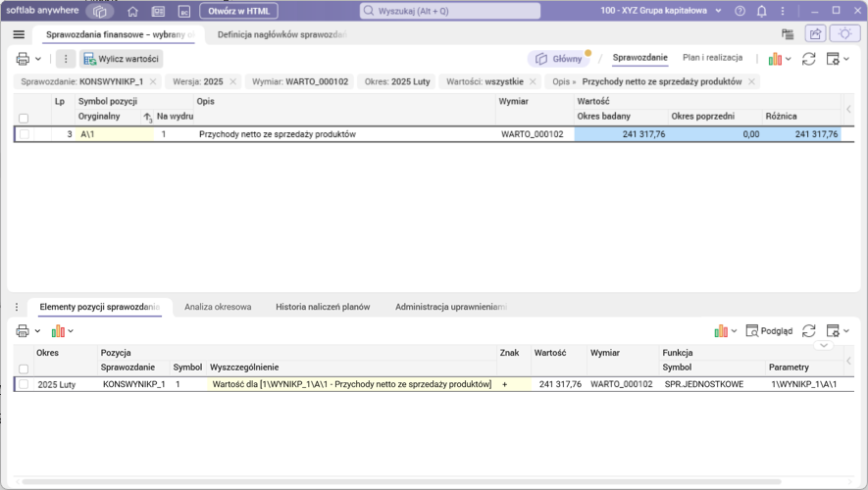Remove the Opis filter chip
Screen dimensions: 868x490
tap(751, 82)
